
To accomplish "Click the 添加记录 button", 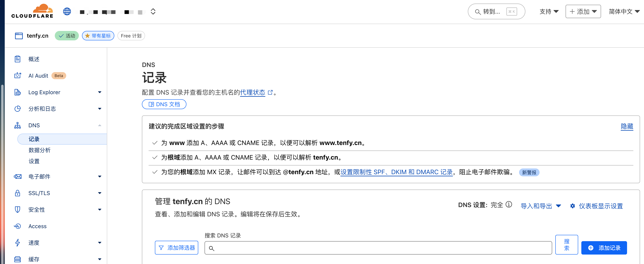I will (604, 248).
